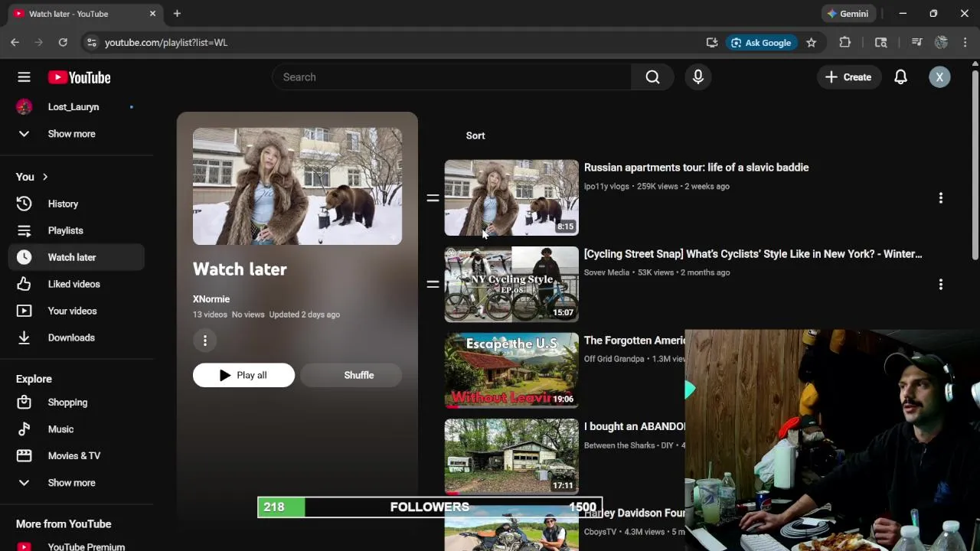Click Russian apartments tour video title
The height and width of the screenshot is (551, 980).
click(696, 168)
